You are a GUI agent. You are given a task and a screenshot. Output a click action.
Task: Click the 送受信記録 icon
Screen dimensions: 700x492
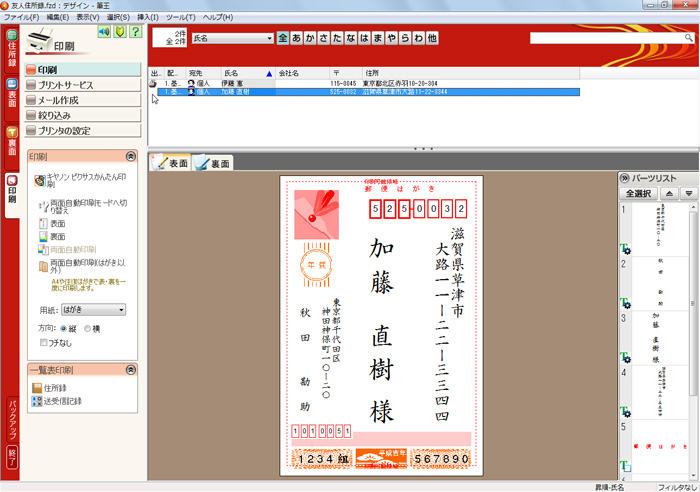pyautogui.click(x=37, y=401)
